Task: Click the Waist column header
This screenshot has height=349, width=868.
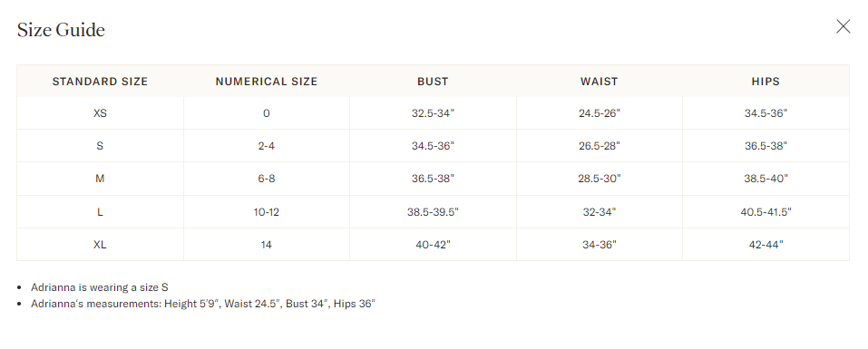Action: pyautogui.click(x=600, y=82)
